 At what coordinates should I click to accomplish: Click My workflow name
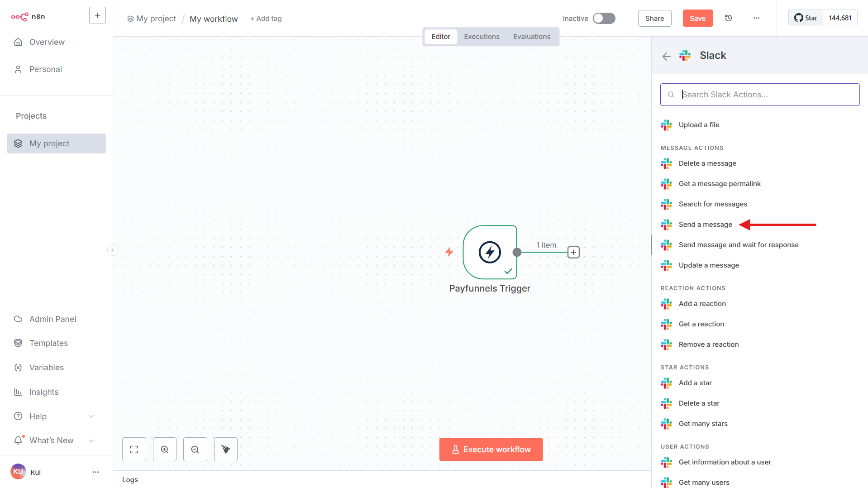pyautogui.click(x=214, y=19)
